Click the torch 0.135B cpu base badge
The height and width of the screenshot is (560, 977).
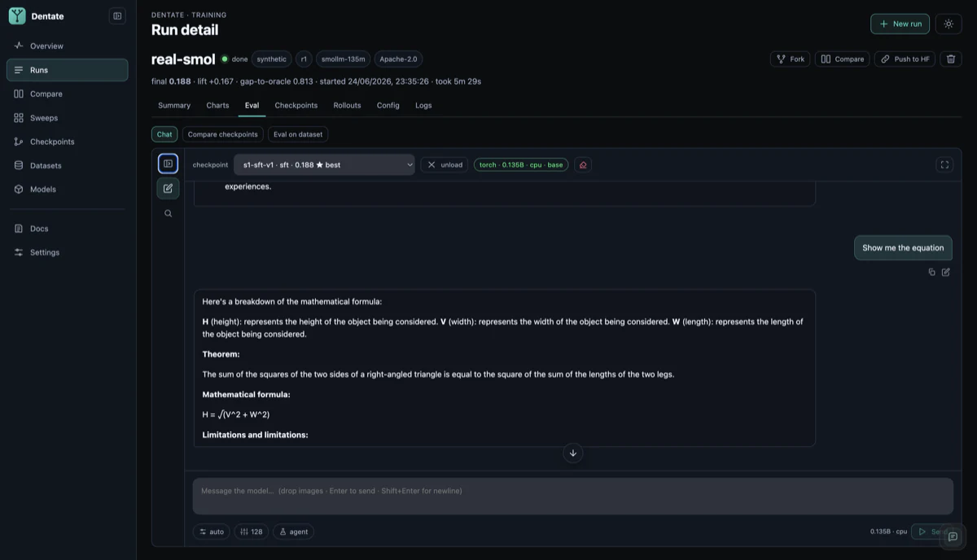coord(521,164)
